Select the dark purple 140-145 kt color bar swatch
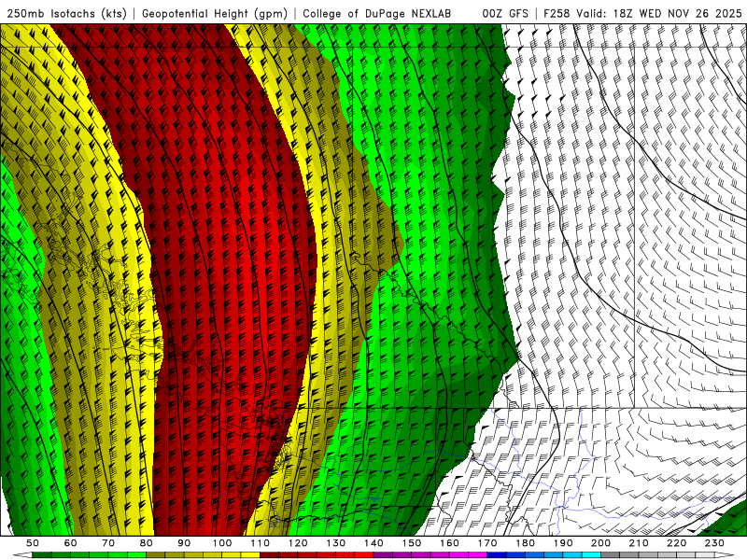Viewport: 747px width, 560px height. pos(383,555)
